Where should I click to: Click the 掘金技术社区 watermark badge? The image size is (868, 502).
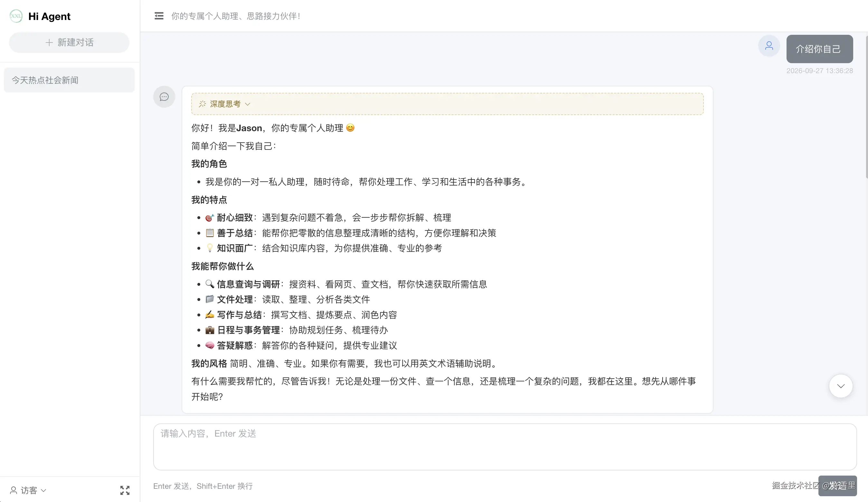point(814,486)
